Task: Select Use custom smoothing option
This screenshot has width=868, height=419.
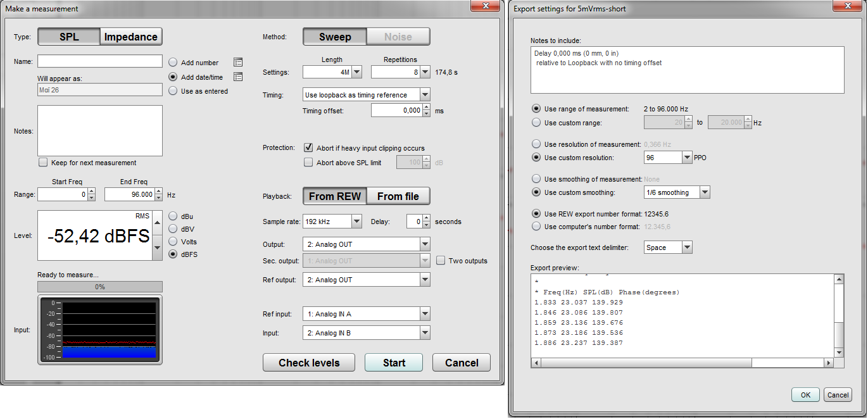Action: click(x=536, y=192)
